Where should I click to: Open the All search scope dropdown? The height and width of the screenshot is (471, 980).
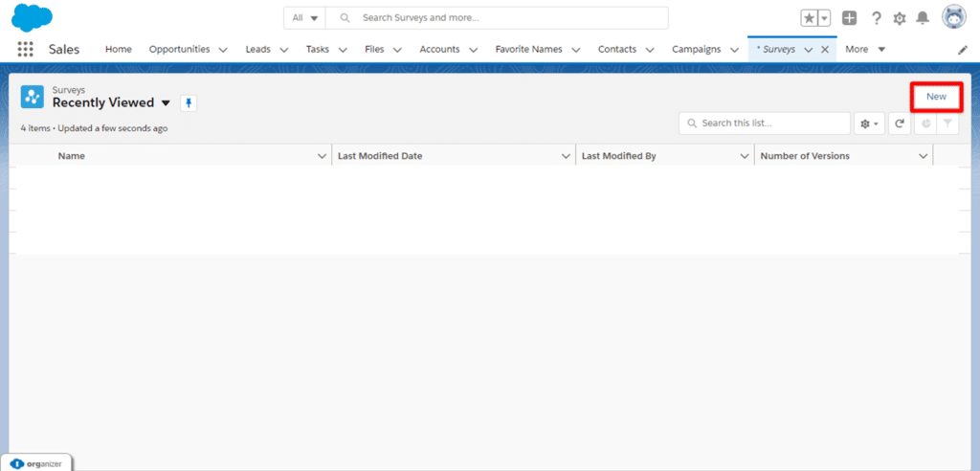click(305, 18)
